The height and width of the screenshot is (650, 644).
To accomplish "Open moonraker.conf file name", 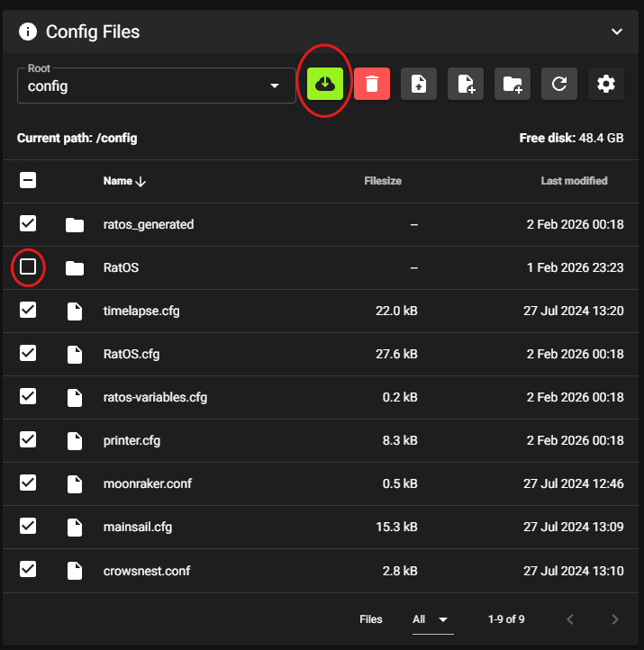I will (148, 483).
